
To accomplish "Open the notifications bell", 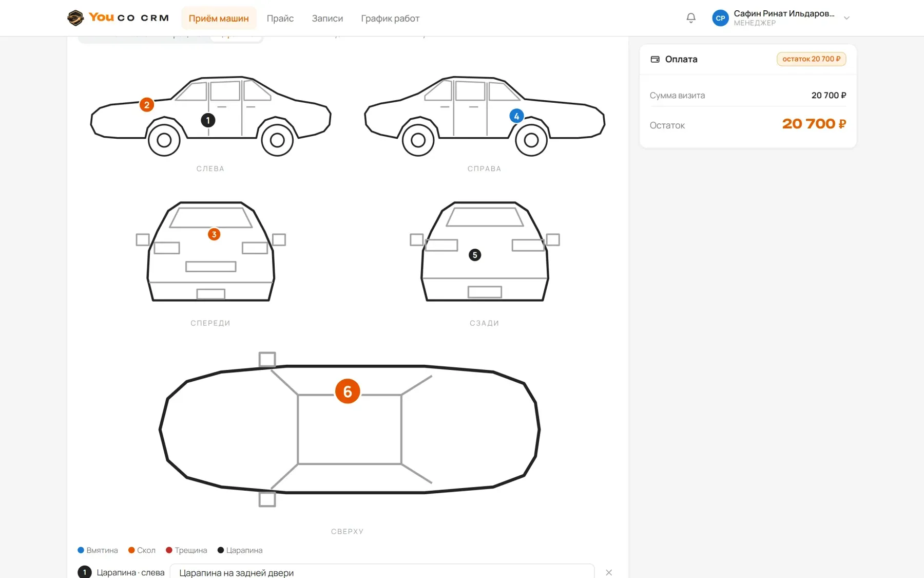I will pyautogui.click(x=691, y=18).
